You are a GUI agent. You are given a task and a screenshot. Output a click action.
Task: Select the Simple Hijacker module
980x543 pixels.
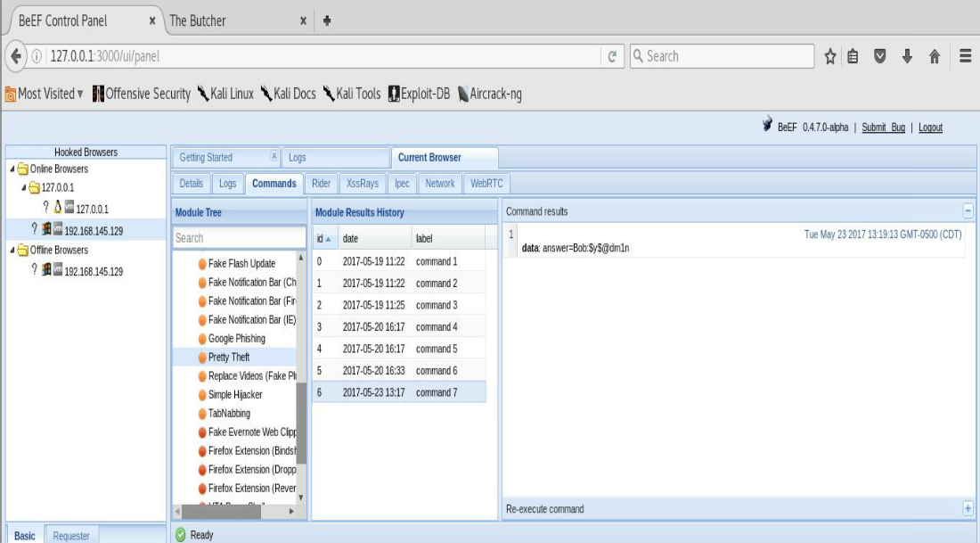coord(235,395)
